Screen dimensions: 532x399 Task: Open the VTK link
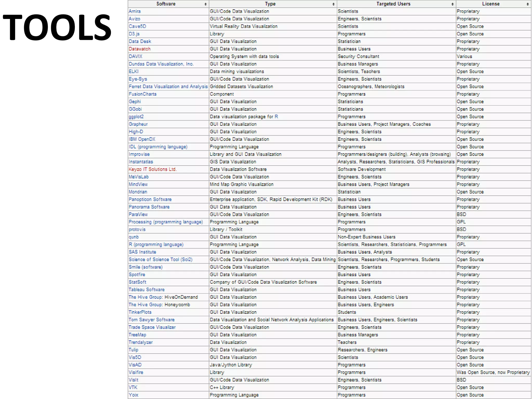pos(133,388)
